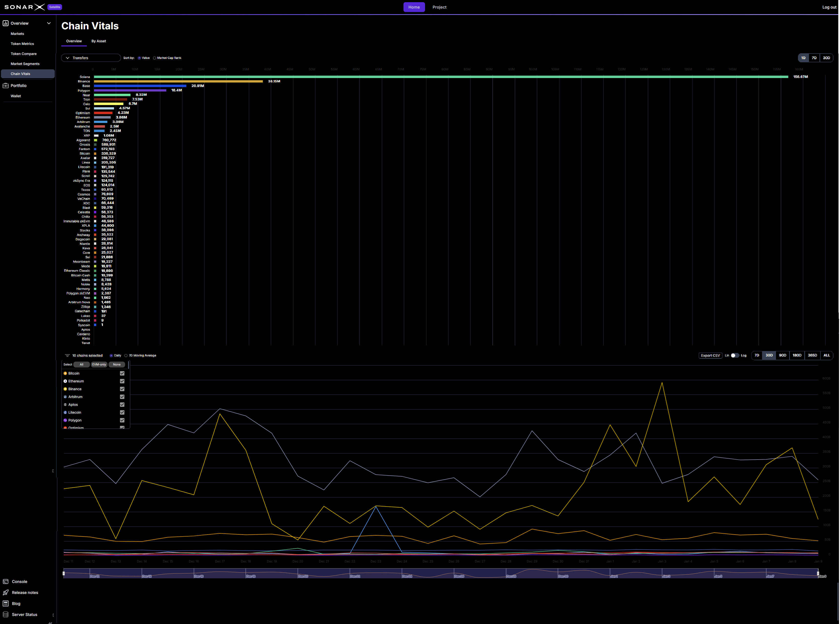Uncheck the Aptos chain checkbox
This screenshot has height=624, width=840.
(x=122, y=405)
